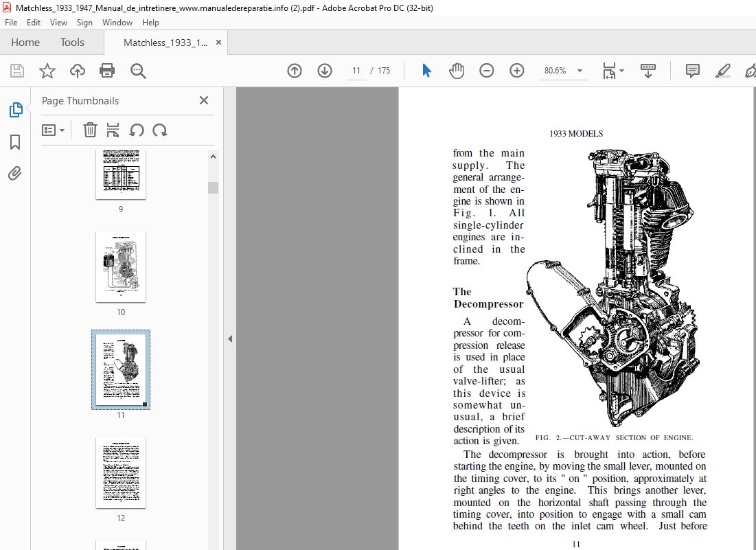Go to next page arrow
The width and height of the screenshot is (756, 550).
coord(325,71)
